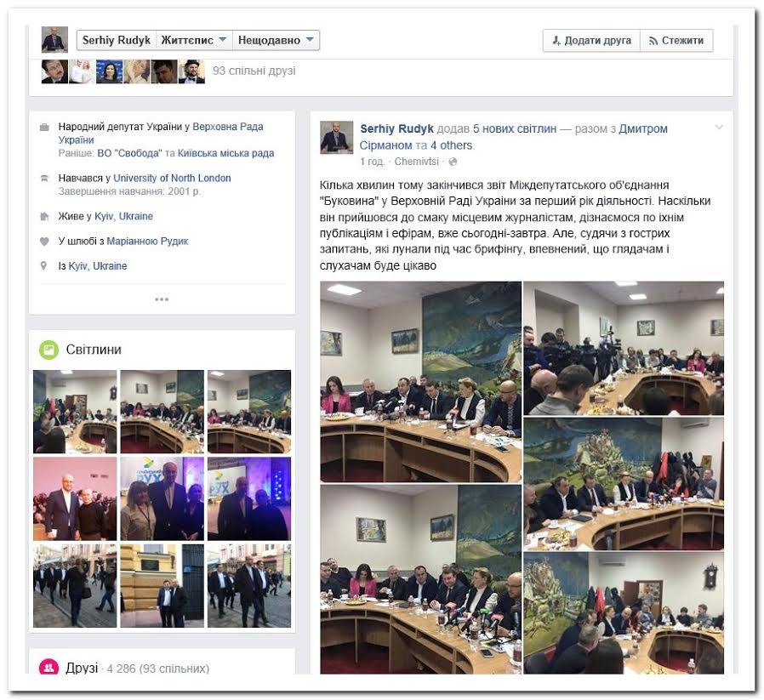The height and width of the screenshot is (700, 764).
Task: Click the globe privacy icon beside Chernivtsi
Action: click(453, 162)
